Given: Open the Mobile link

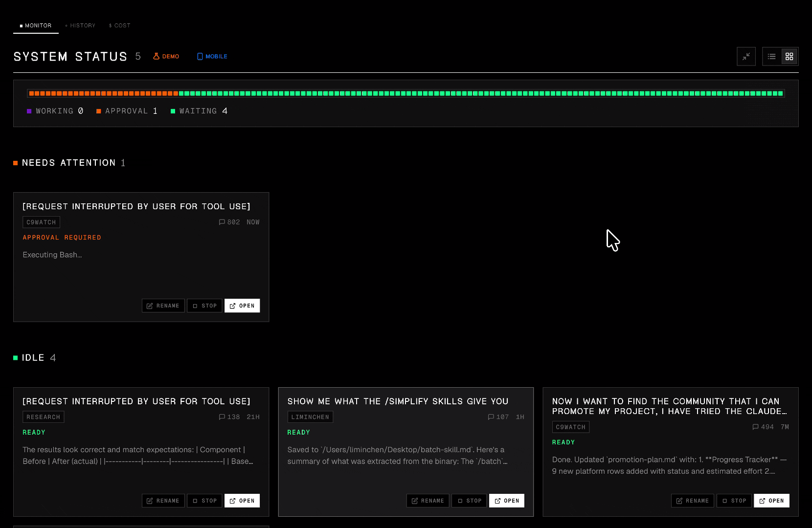Looking at the screenshot, I should point(212,56).
